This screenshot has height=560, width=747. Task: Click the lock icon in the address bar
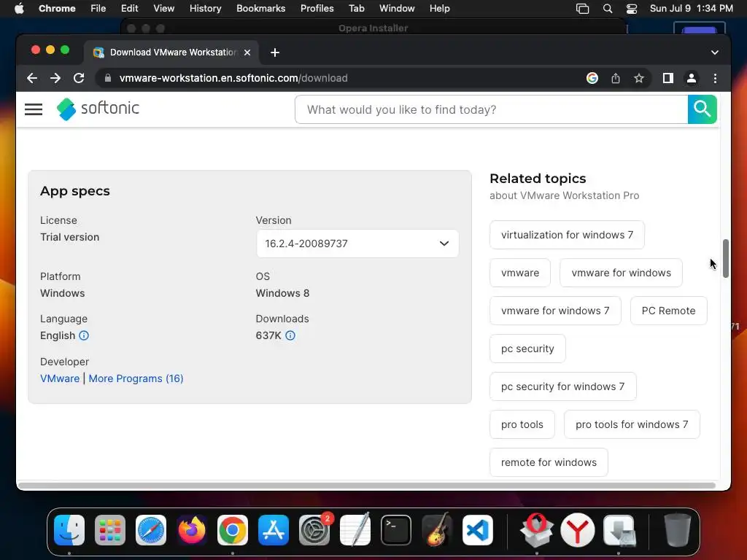(108, 78)
